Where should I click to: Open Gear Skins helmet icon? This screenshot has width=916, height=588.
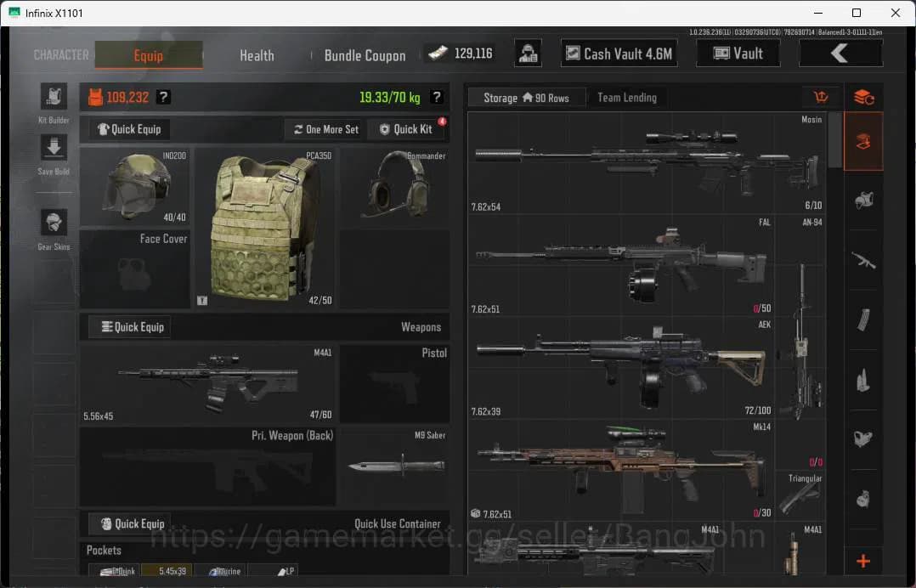point(54,223)
